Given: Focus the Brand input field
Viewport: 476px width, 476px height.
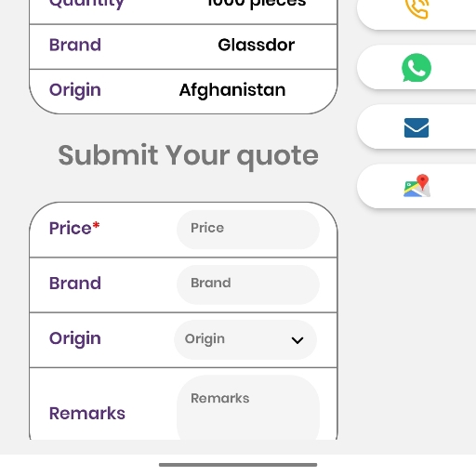Looking at the screenshot, I should pos(248,284).
